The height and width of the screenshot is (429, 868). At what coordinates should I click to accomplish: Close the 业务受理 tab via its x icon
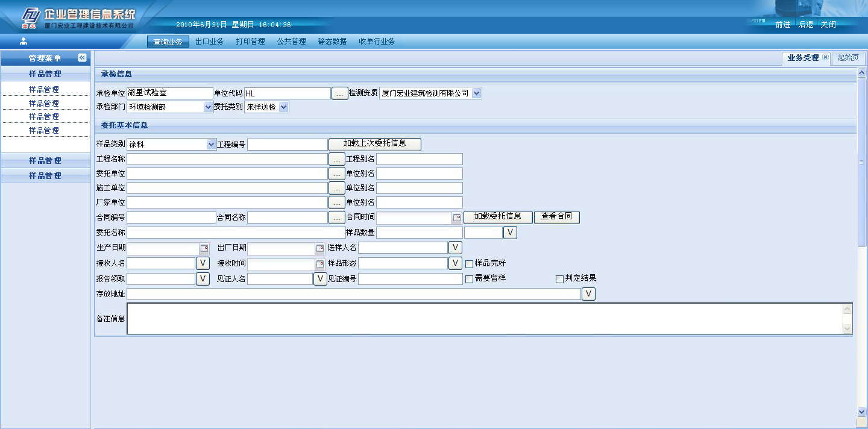click(x=825, y=57)
